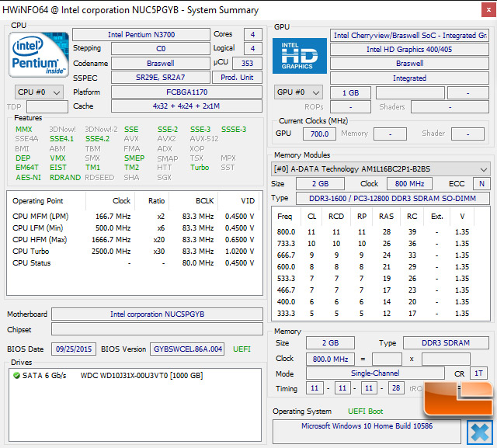497x448 pixels.
Task: Close the System Summary window via red X
Action: 488,10
